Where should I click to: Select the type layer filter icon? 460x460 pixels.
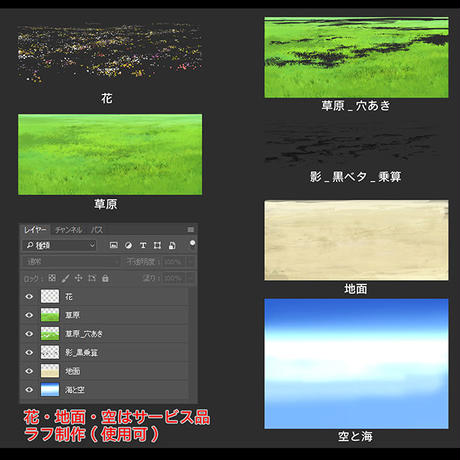point(143,245)
